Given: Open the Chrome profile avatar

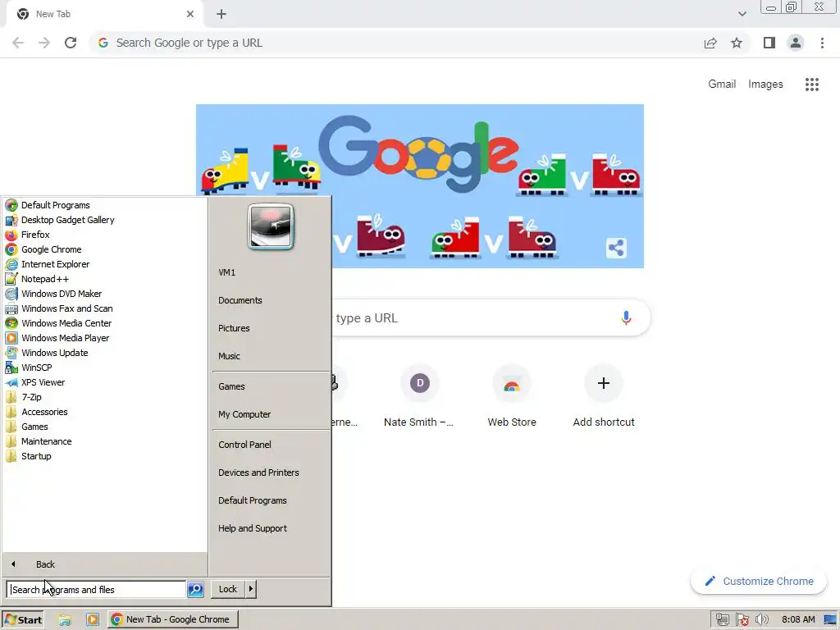Looking at the screenshot, I should point(796,43).
